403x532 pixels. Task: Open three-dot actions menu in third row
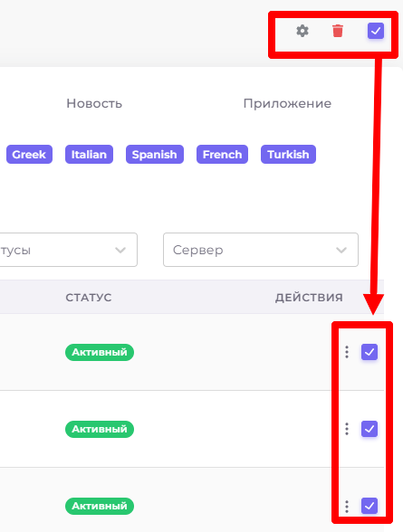pyautogui.click(x=347, y=507)
